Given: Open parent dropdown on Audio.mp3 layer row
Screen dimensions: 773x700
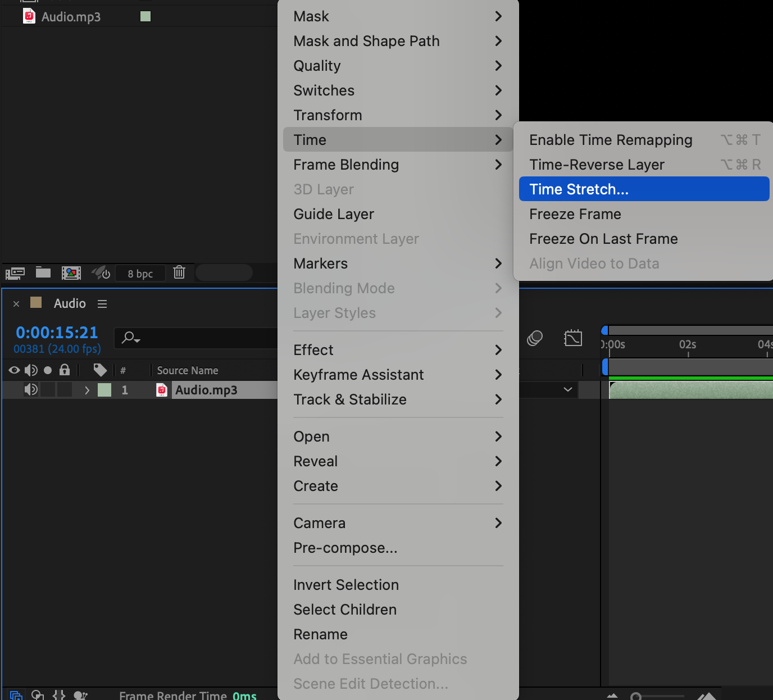Looking at the screenshot, I should click(568, 390).
